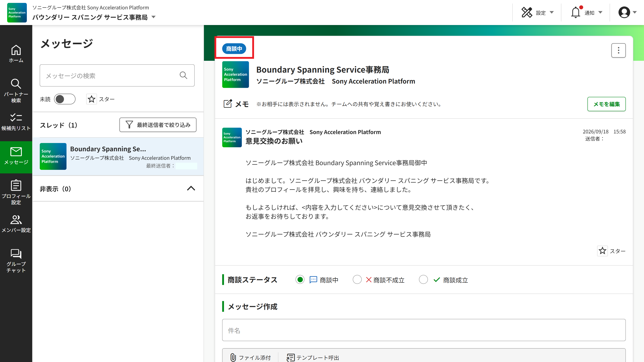Screen dimensions: 644x362
Task: Collapse the 非表示 (0) section
Action: click(191, 189)
